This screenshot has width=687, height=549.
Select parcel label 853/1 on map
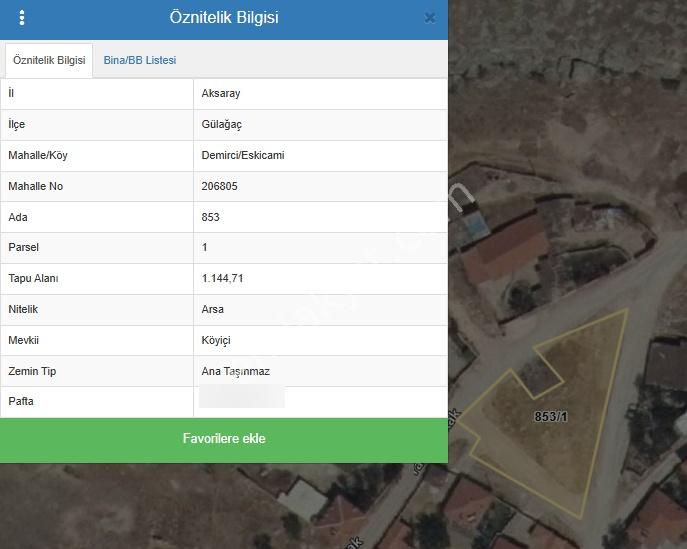tap(551, 417)
